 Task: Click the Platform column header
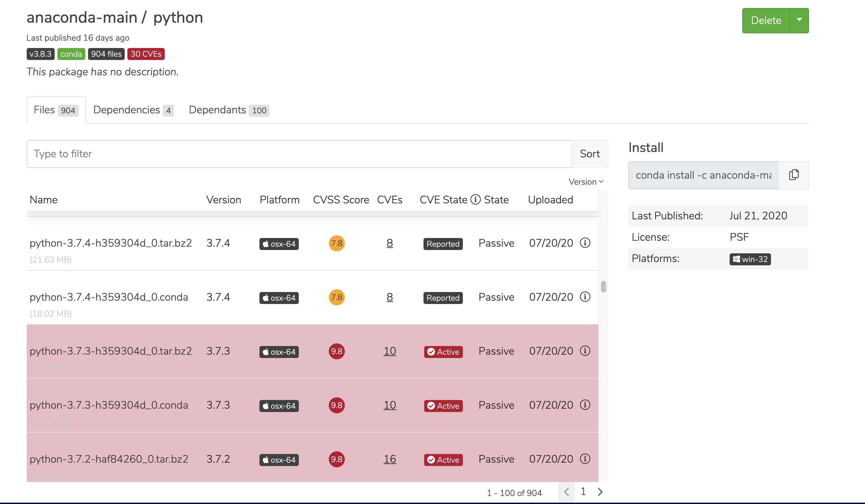tap(279, 200)
